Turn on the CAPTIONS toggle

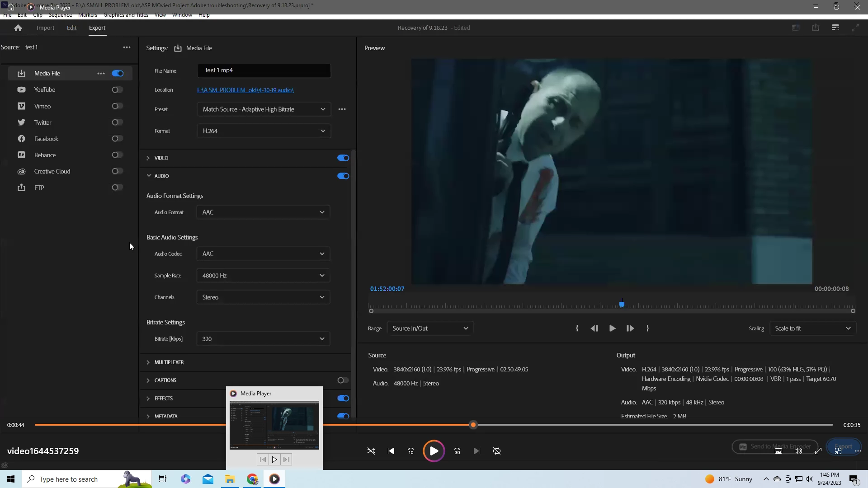[x=343, y=380]
